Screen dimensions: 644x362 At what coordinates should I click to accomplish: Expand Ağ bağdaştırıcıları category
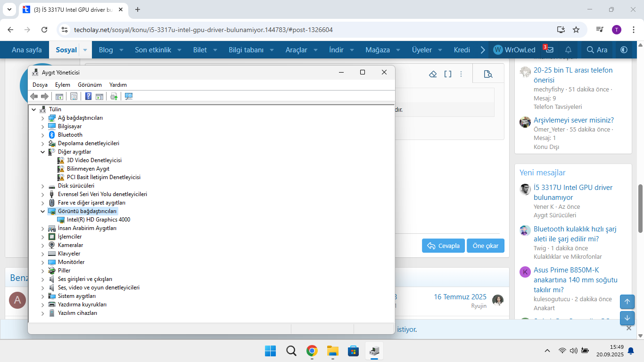[43, 118]
